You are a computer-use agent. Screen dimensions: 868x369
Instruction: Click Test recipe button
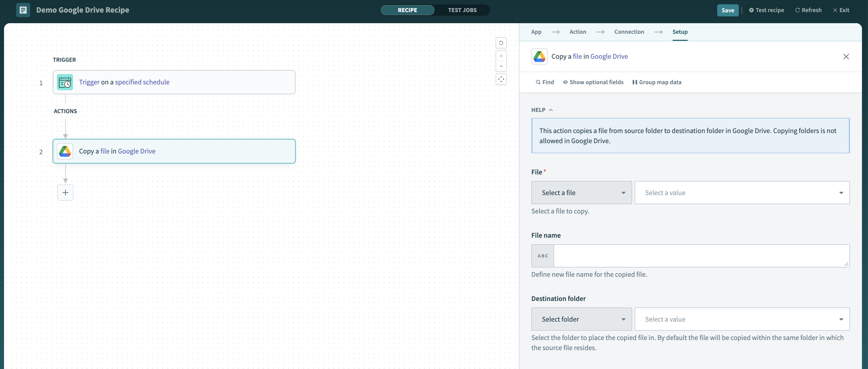coord(766,10)
